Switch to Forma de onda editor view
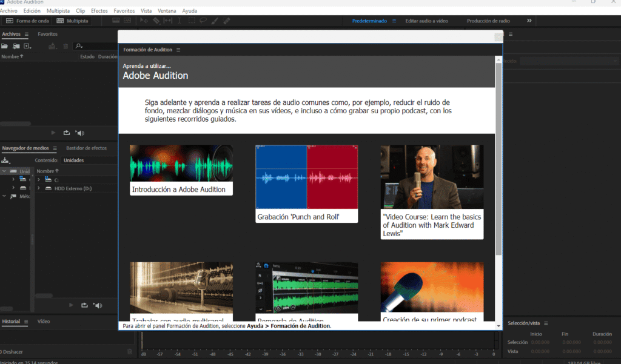 click(27, 21)
